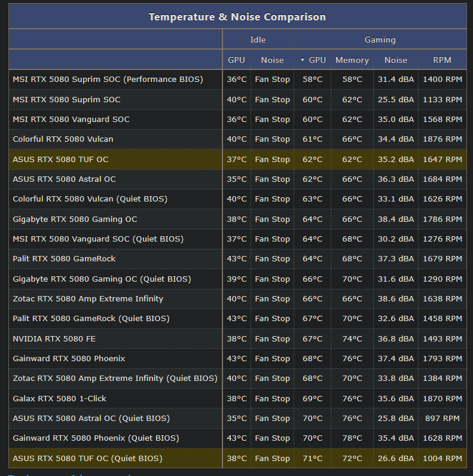Screen dimensions: 473x476
Task: Select Gigabyte RTX 5080 Gaming OC (Quiet BIOS)
Action: pyautogui.click(x=102, y=279)
